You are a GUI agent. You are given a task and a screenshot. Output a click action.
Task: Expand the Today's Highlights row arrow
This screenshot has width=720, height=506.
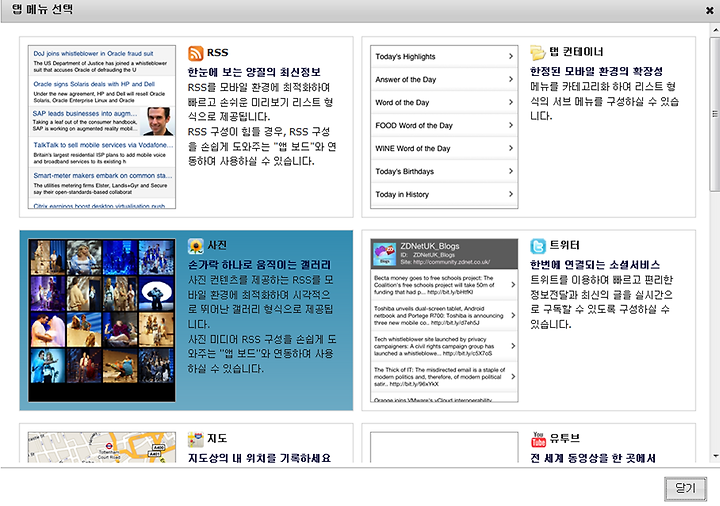[511, 56]
